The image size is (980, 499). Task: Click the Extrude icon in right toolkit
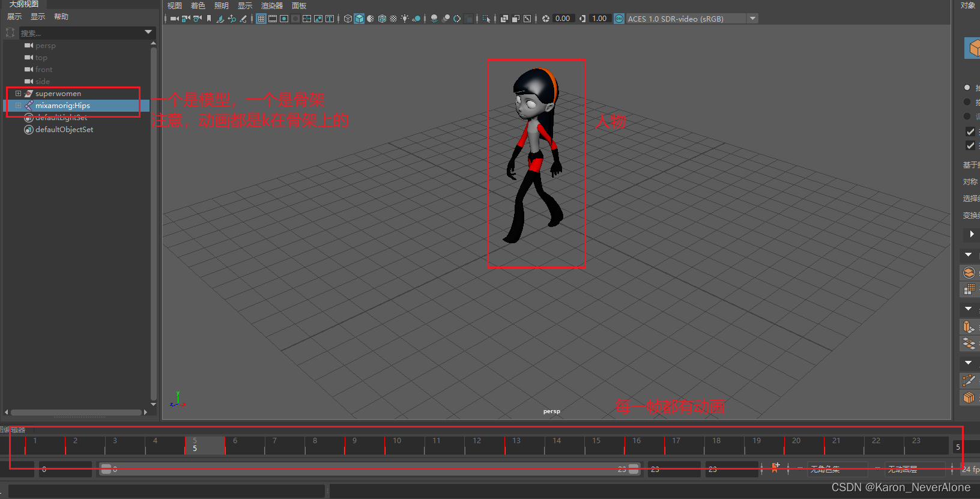coord(969,327)
